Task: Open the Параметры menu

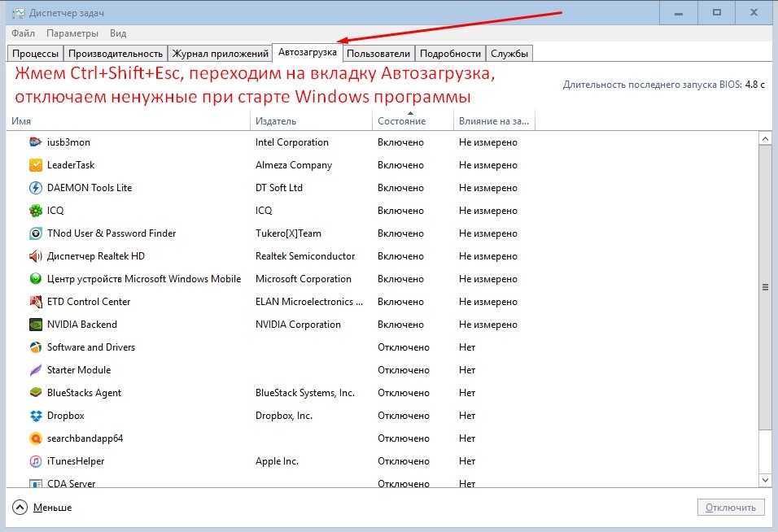Action: coord(72,33)
